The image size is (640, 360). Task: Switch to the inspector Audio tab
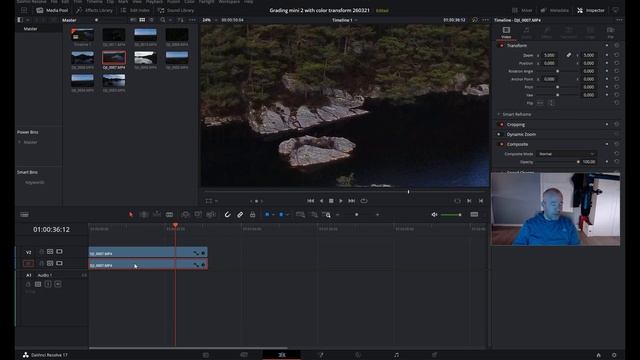[527, 32]
